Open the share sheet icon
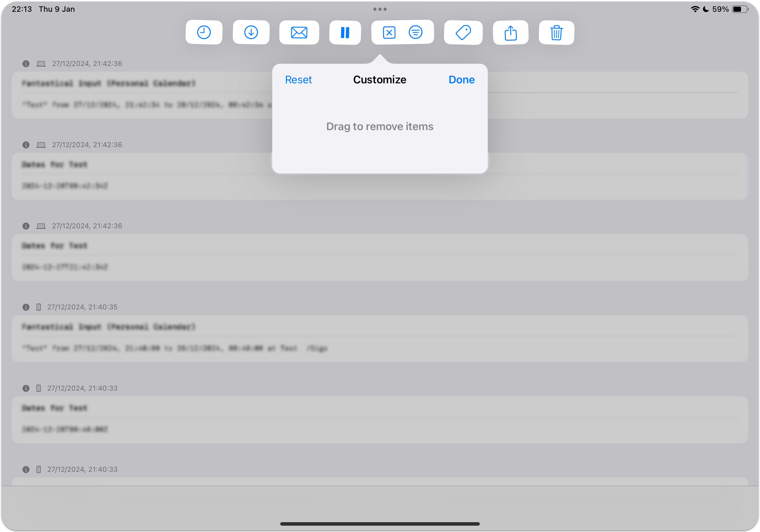 point(511,32)
